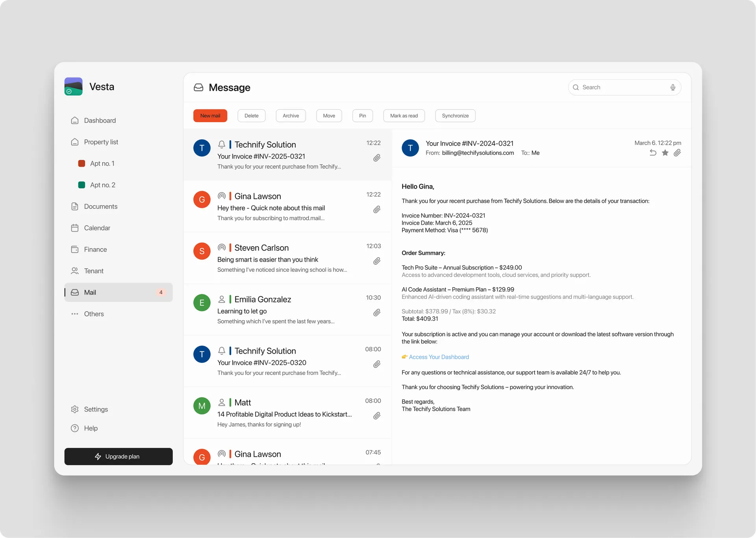This screenshot has height=538, width=756.
Task: Click the attachment paperclip in the open email header
Action: click(x=677, y=153)
